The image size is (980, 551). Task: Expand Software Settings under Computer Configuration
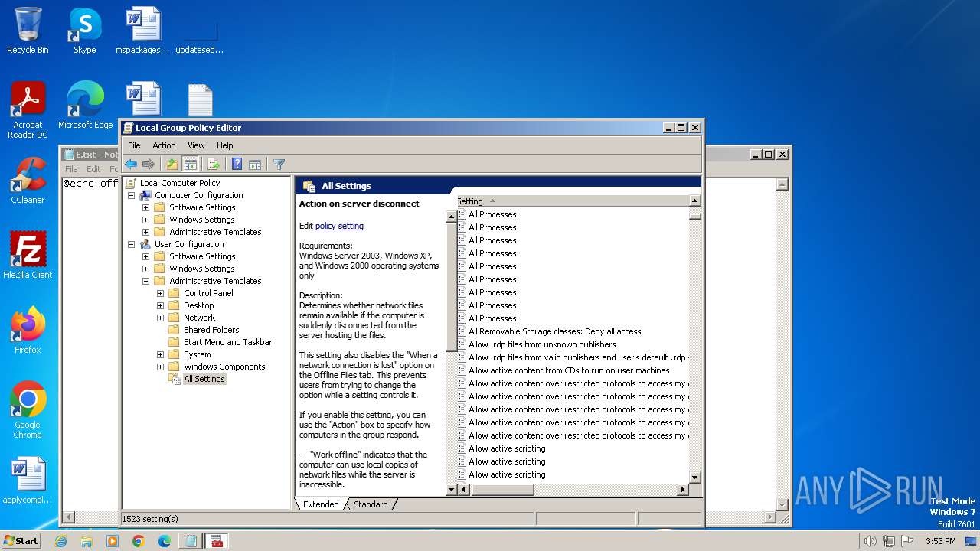pos(145,207)
